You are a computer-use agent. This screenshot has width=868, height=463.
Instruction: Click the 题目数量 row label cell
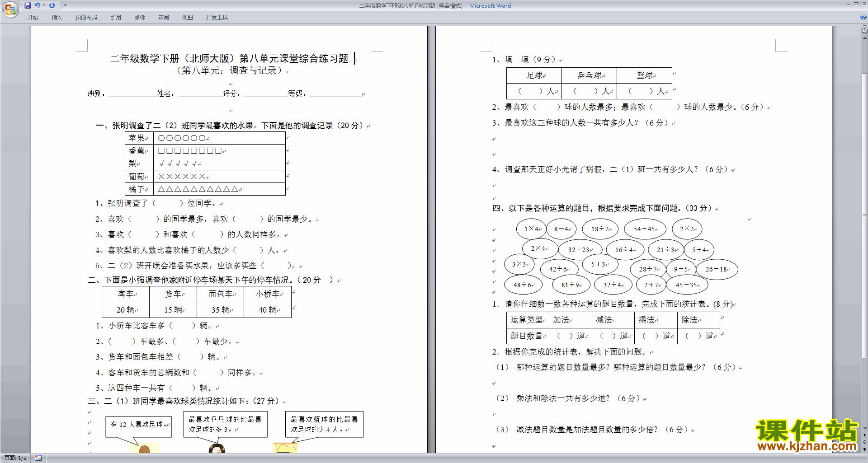pyautogui.click(x=528, y=336)
